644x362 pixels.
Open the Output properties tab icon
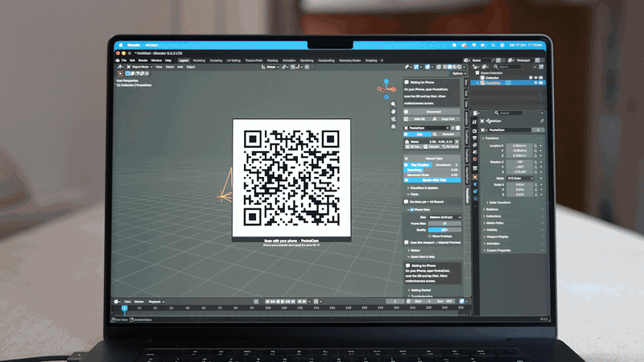point(475,138)
